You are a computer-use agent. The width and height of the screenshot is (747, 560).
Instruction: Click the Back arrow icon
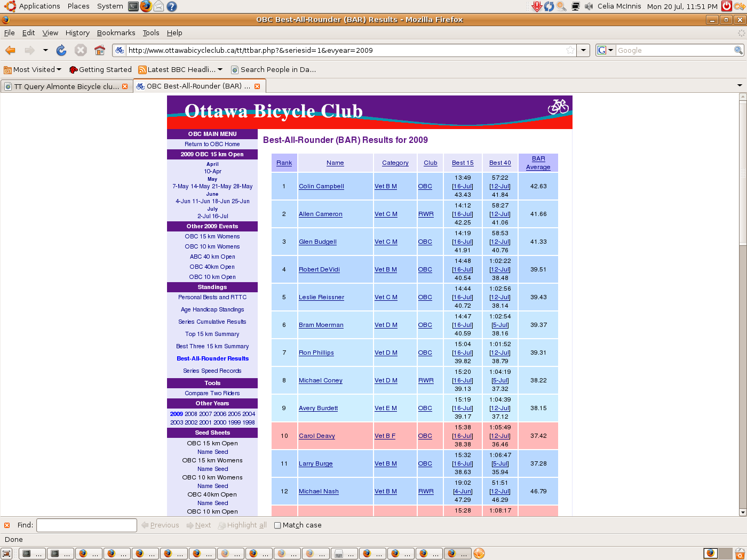[10, 50]
